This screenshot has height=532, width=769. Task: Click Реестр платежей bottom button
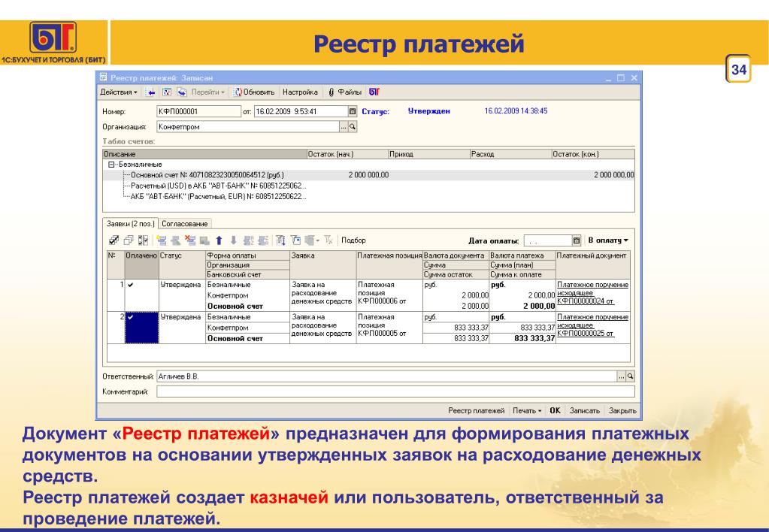[x=477, y=411]
